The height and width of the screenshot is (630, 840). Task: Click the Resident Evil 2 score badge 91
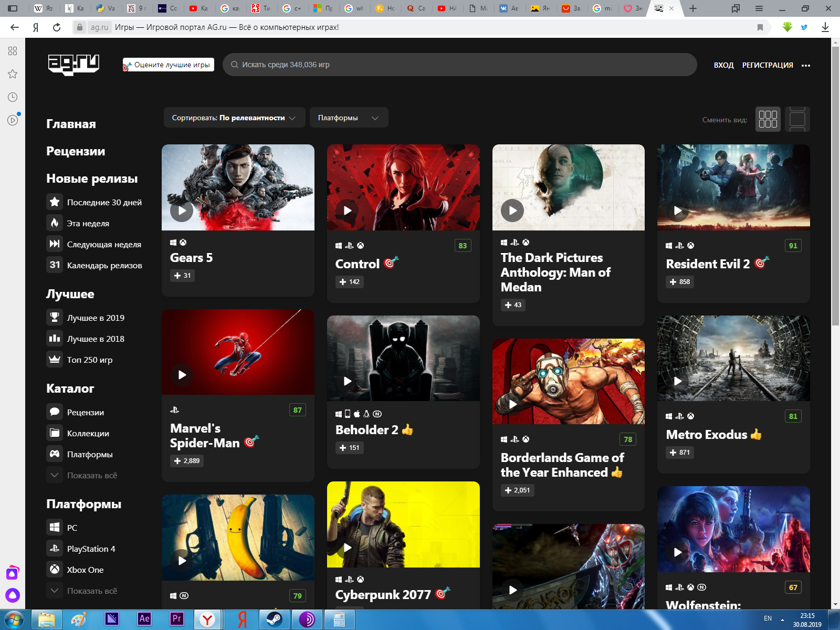[x=793, y=246]
